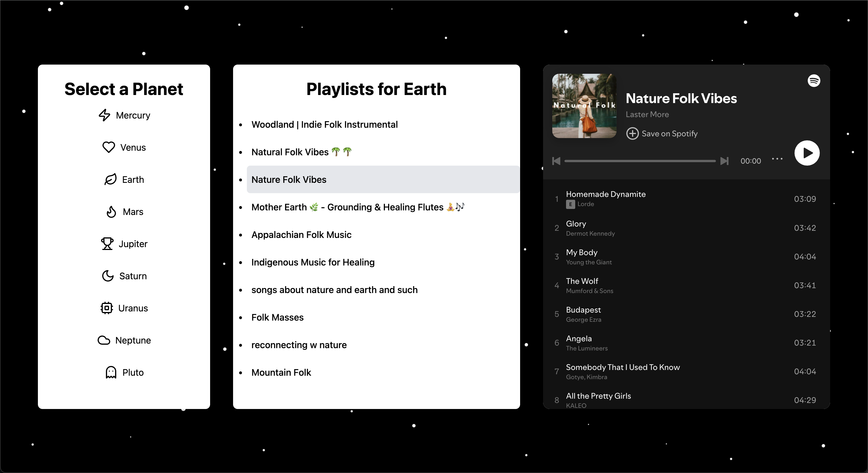Open the three-dots more options menu

point(777,159)
